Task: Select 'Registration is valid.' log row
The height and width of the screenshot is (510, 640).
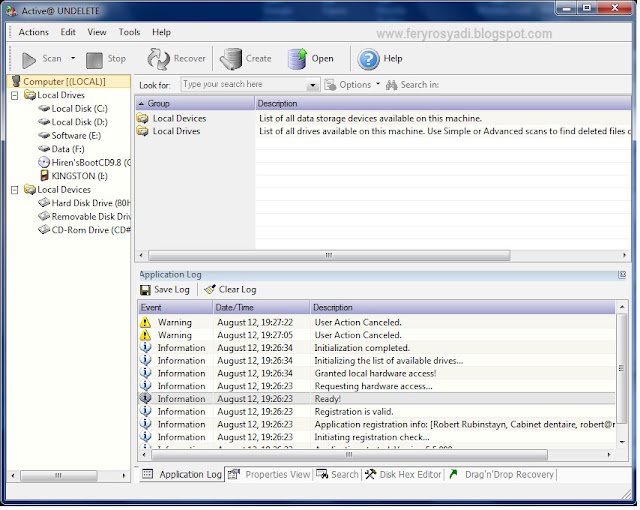Action: pyautogui.click(x=376, y=412)
